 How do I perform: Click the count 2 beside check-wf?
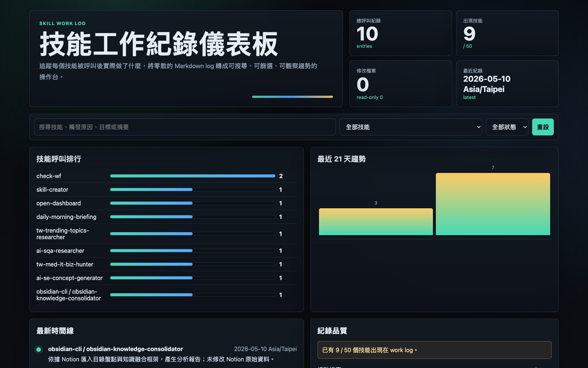pos(281,176)
